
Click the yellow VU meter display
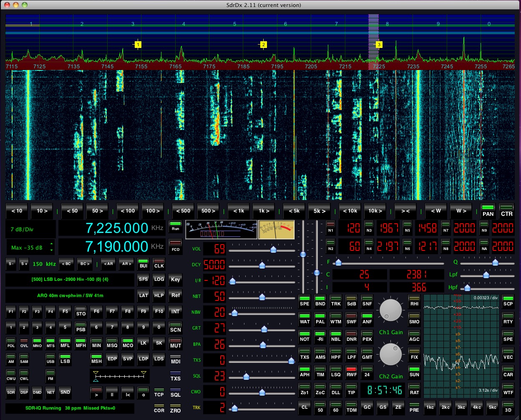tap(277, 230)
